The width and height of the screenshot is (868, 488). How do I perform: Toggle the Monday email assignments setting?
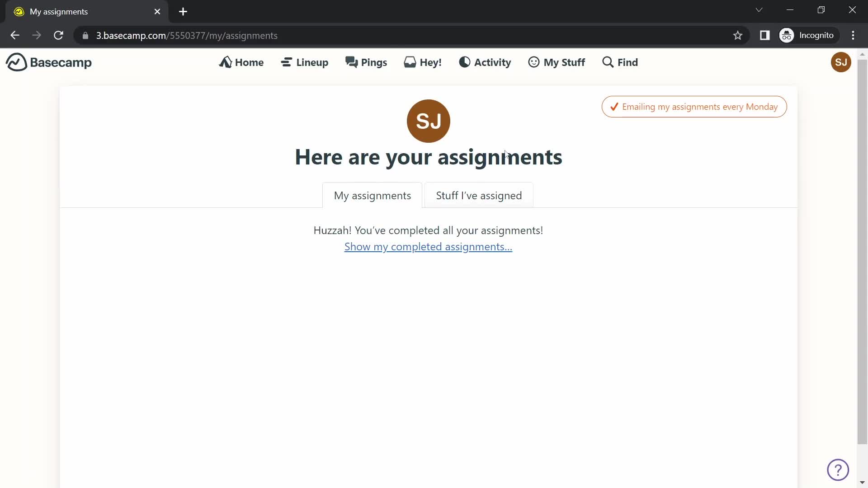pyautogui.click(x=694, y=107)
